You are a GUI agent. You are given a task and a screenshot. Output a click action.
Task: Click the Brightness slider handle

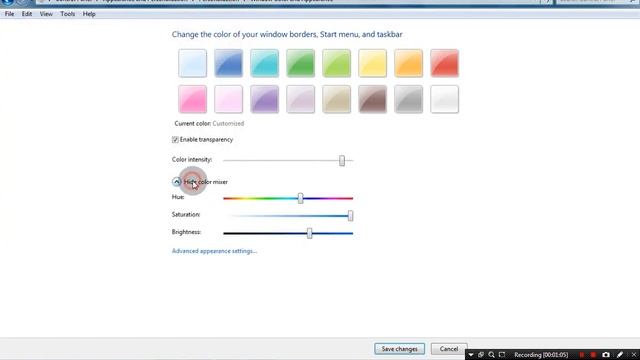tap(309, 233)
